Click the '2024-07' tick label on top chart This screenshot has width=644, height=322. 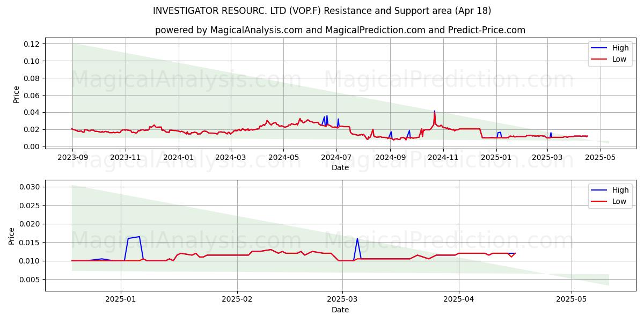coord(336,157)
